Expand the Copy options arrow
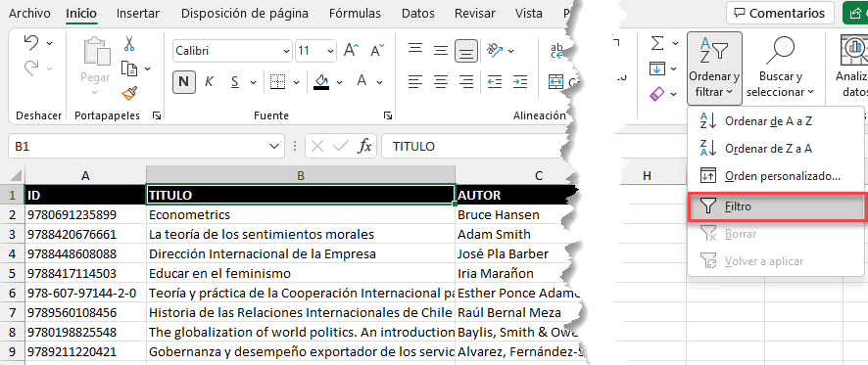 click(x=147, y=69)
